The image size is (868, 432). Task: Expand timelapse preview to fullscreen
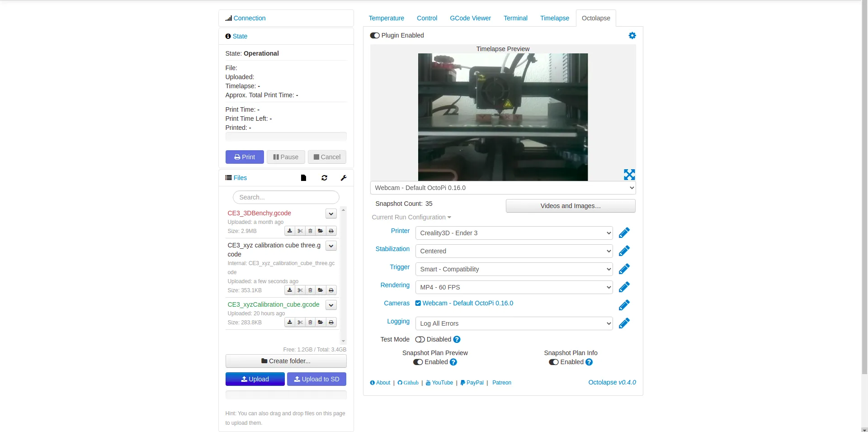(x=629, y=175)
